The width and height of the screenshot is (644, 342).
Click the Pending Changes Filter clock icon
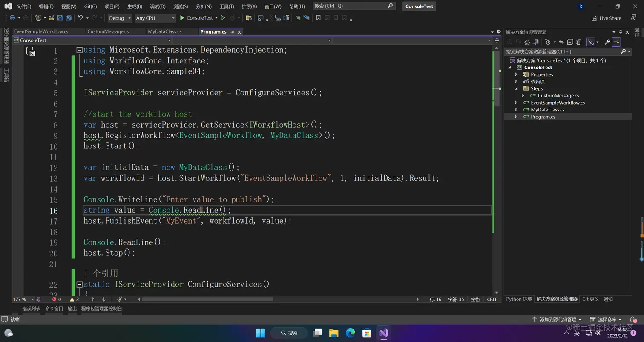click(x=548, y=42)
